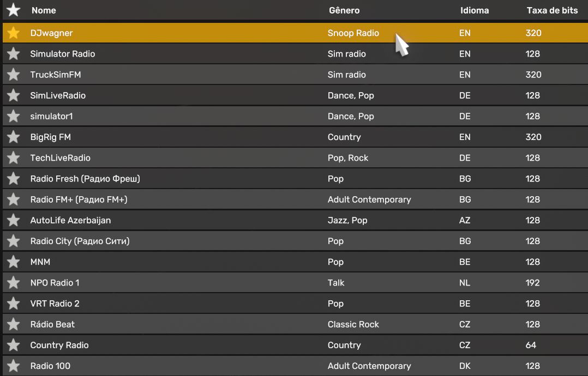Sort by Taxa de bits header

click(x=552, y=10)
